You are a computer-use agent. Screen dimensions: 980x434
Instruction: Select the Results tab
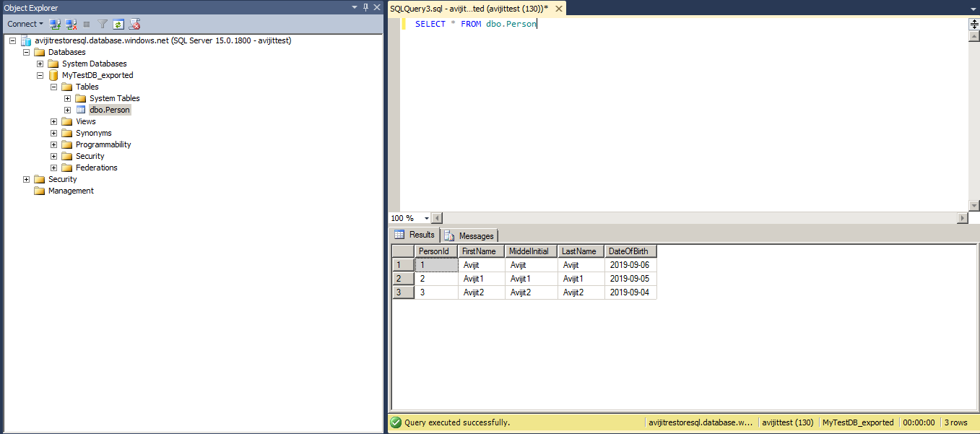click(415, 235)
